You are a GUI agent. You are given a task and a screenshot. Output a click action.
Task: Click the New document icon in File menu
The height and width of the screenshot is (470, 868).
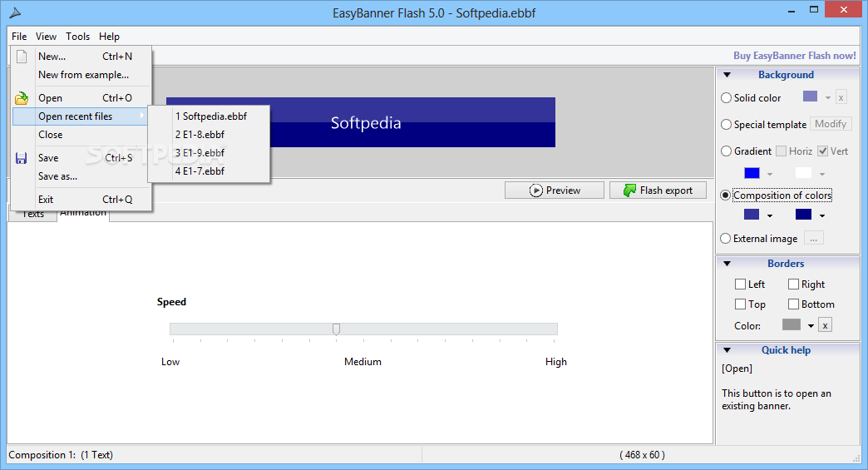pos(22,57)
